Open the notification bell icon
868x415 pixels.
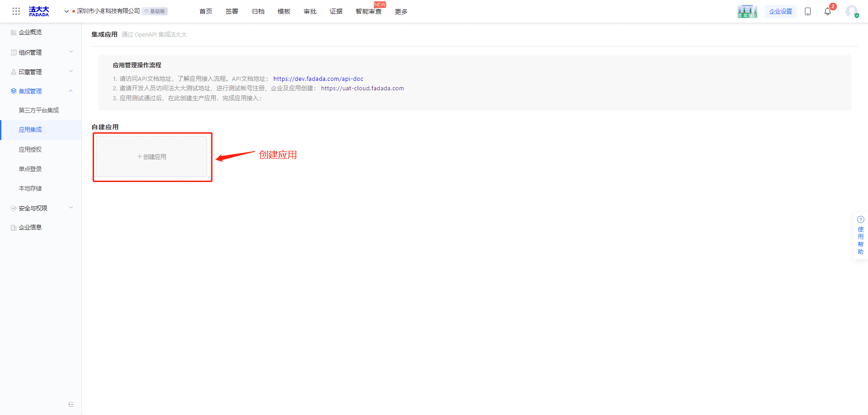828,11
